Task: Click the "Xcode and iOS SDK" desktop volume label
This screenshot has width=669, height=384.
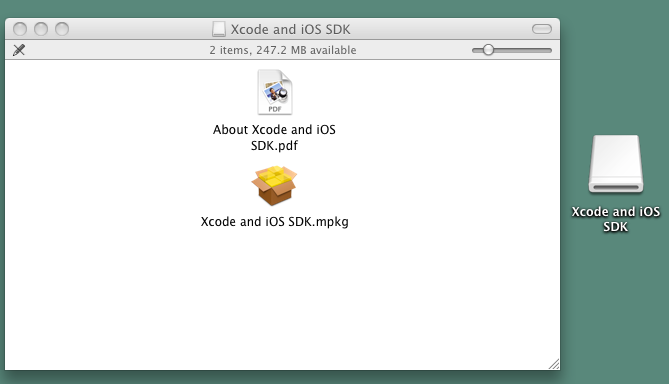Action: coord(616,219)
